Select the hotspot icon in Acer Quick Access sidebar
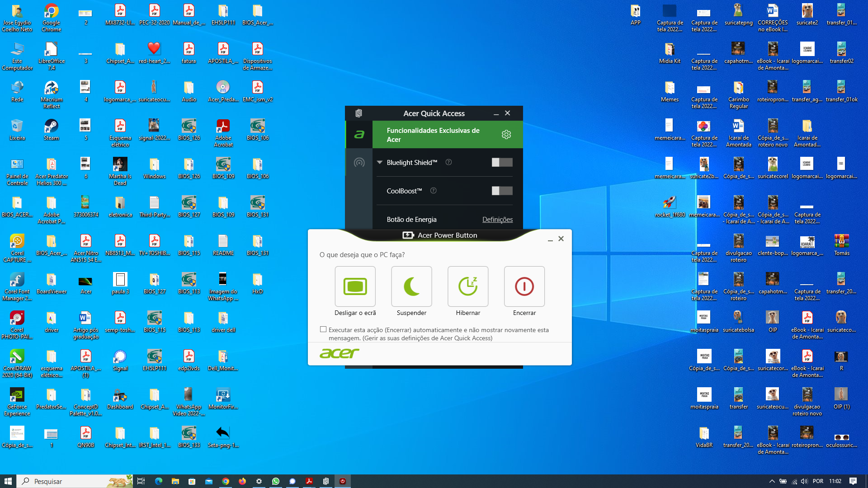 click(359, 163)
